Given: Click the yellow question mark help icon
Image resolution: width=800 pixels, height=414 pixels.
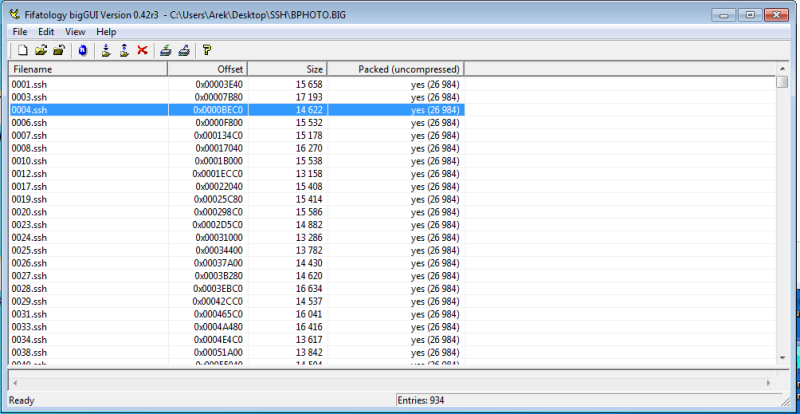Looking at the screenshot, I should point(207,49).
